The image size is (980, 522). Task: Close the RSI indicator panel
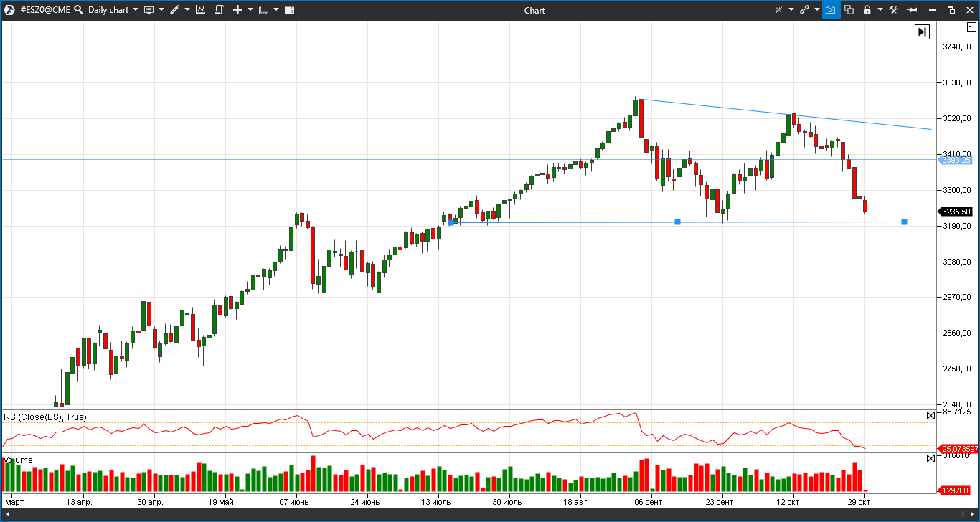point(930,415)
